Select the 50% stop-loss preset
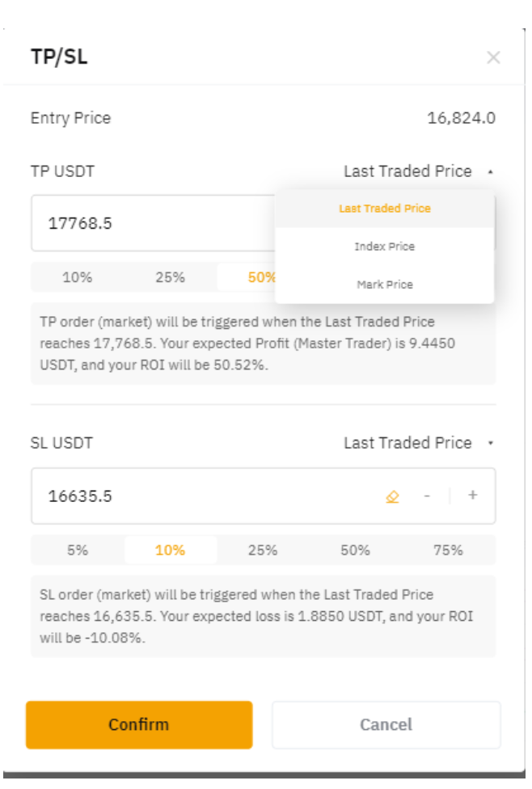Image resolution: width=532 pixels, height=789 pixels. point(356,551)
